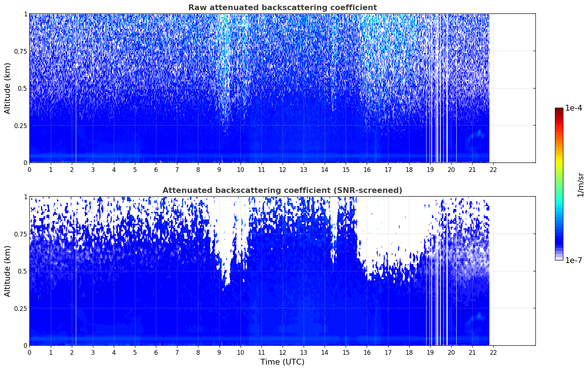Click the top plot's 'Altitude (km)' label
Viewport: 588px width, 370px height.
(8, 88)
